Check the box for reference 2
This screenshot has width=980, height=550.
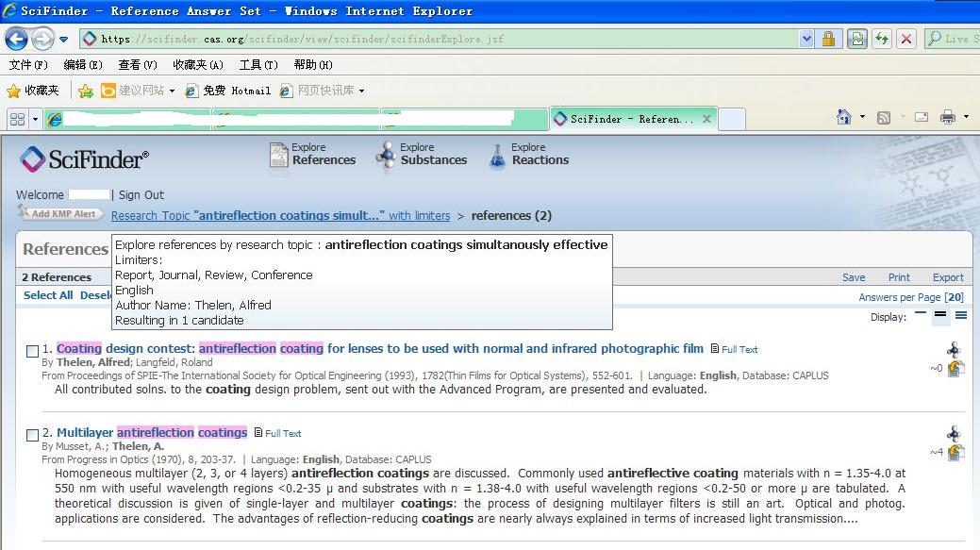[32, 435]
